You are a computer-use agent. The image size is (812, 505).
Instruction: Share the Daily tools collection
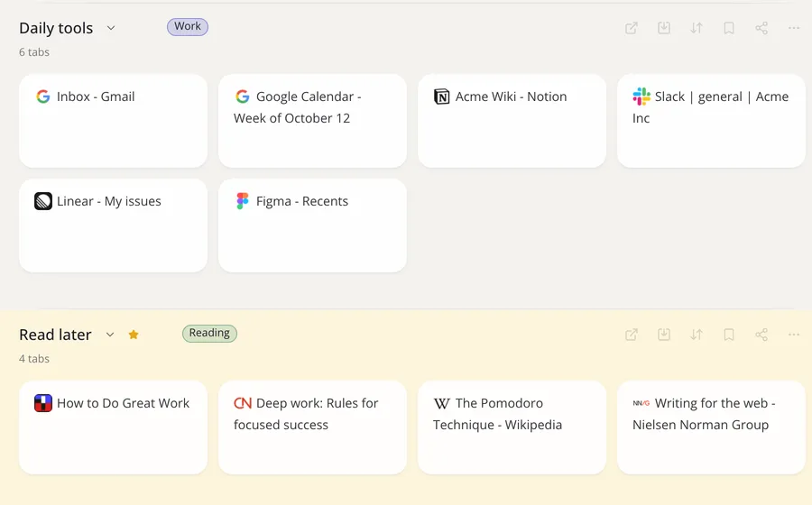point(761,28)
